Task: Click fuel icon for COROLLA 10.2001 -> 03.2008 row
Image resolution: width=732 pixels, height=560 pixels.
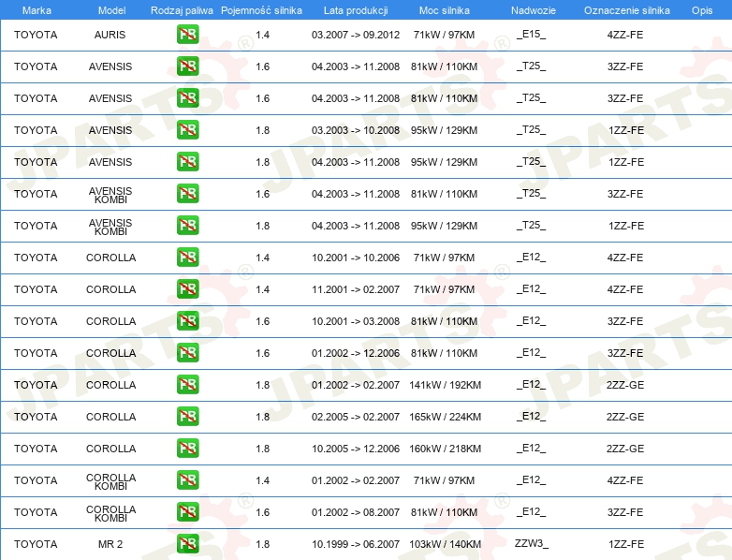Action: pos(187,321)
